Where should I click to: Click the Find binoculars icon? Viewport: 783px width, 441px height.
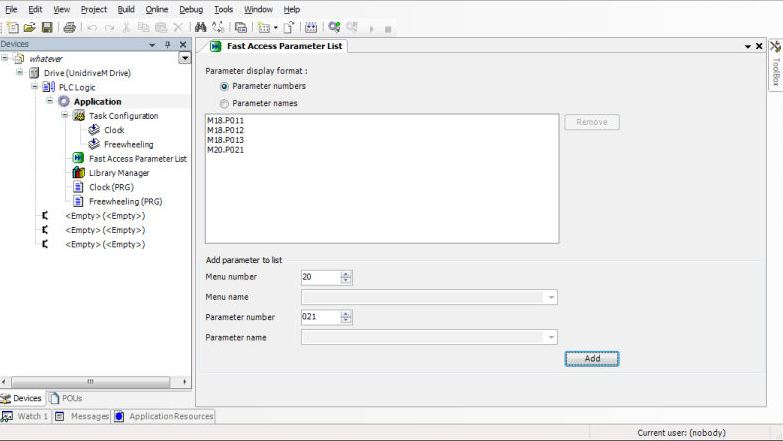coord(201,27)
